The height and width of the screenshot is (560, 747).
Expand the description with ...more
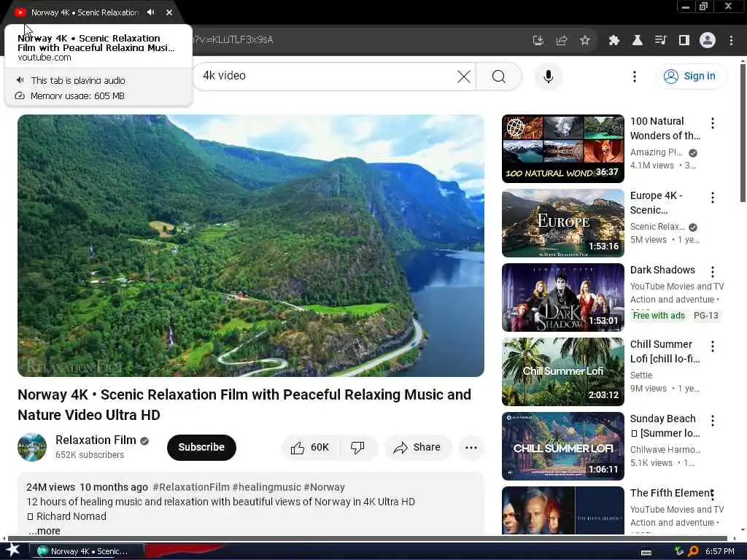point(44,531)
